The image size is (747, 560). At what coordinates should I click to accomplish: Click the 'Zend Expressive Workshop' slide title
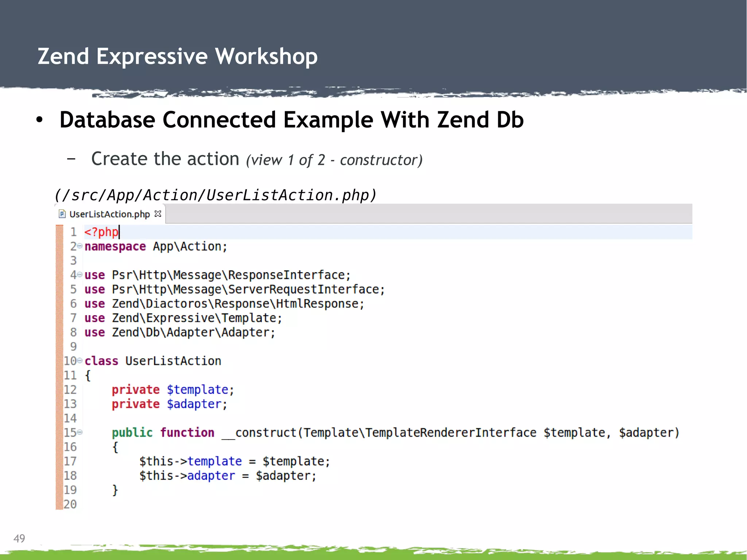[x=178, y=57]
